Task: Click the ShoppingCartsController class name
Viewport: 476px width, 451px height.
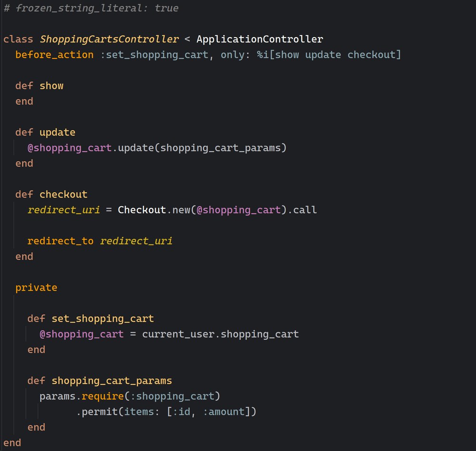Action: coord(109,39)
